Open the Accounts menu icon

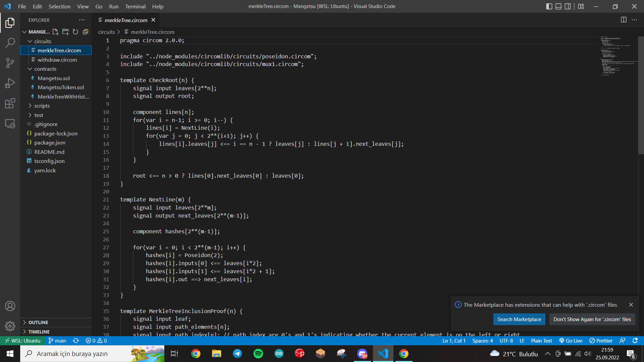[x=10, y=306]
